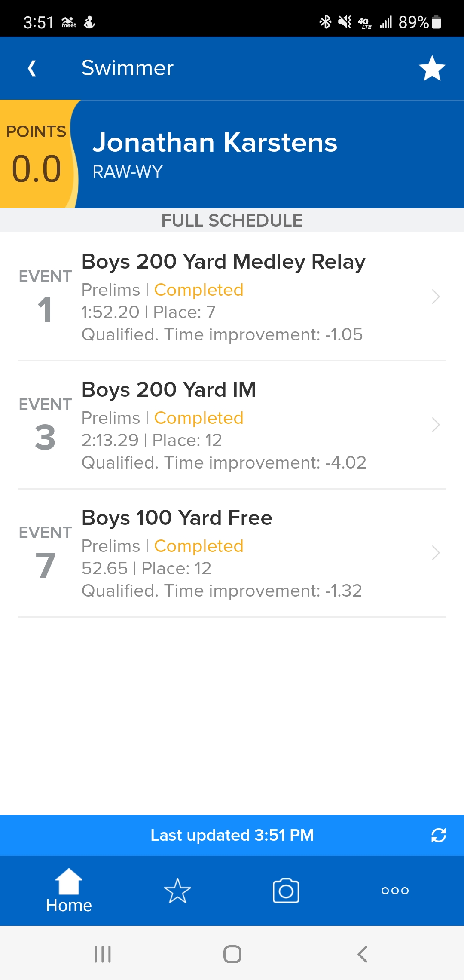Viewport: 464px width, 980px height.
Task: Open the Home tab
Action: pos(69,890)
